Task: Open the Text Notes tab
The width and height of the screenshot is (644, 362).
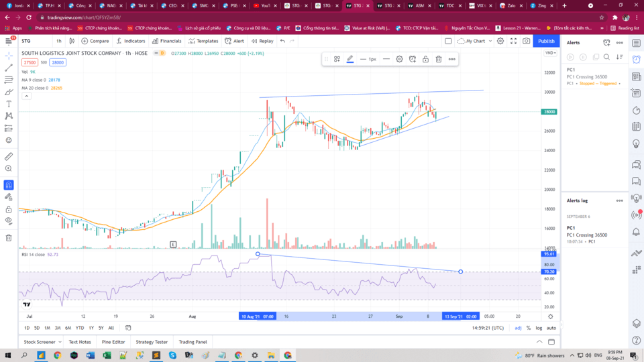Action: [x=80, y=342]
